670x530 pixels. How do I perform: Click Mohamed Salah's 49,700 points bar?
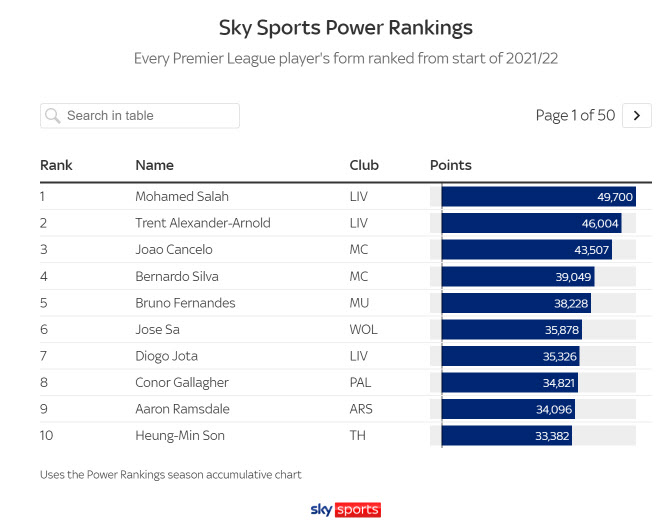tap(538, 196)
